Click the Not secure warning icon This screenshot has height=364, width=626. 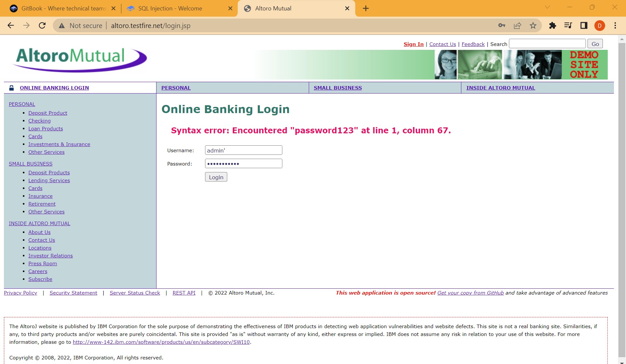(62, 25)
